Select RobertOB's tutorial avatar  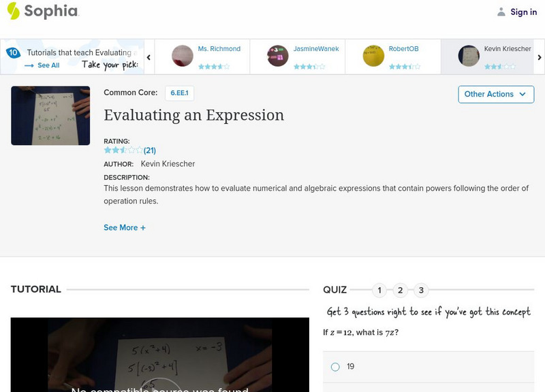point(373,56)
